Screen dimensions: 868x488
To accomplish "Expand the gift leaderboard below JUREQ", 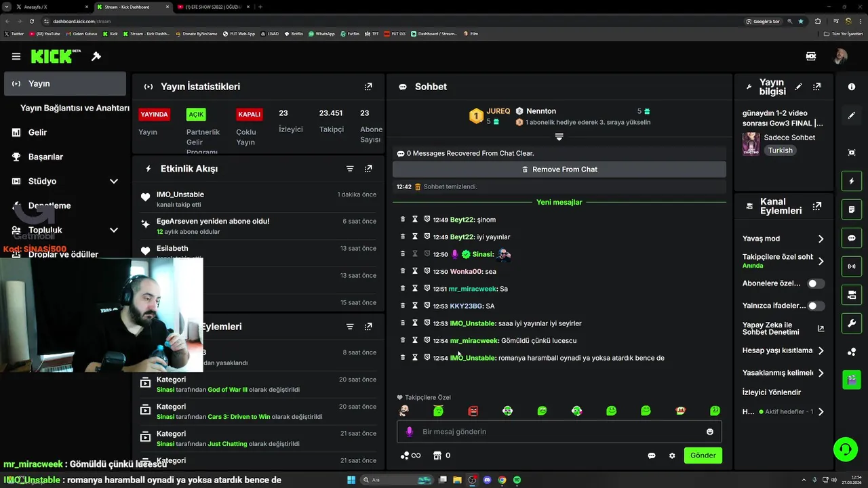I will [x=559, y=137].
